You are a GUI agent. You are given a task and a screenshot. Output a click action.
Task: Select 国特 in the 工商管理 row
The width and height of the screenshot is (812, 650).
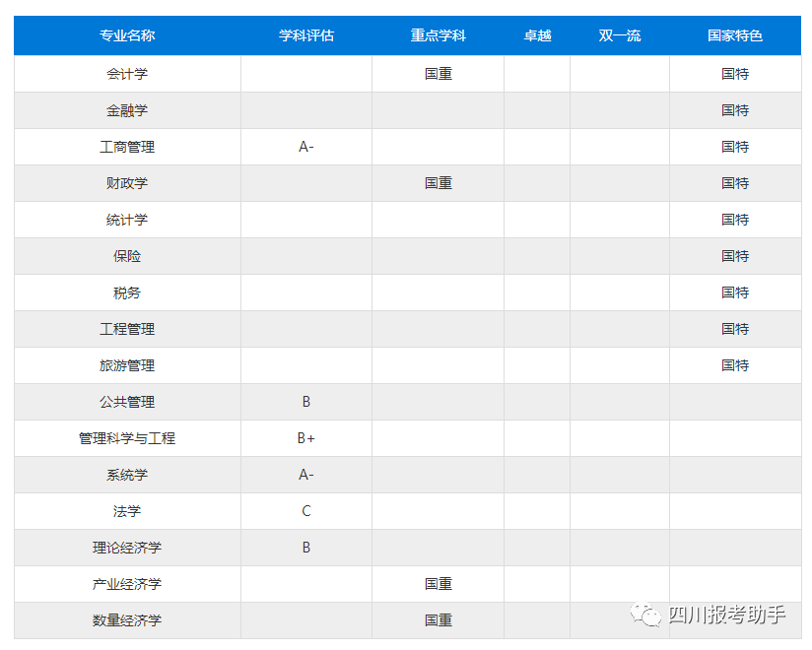click(735, 147)
